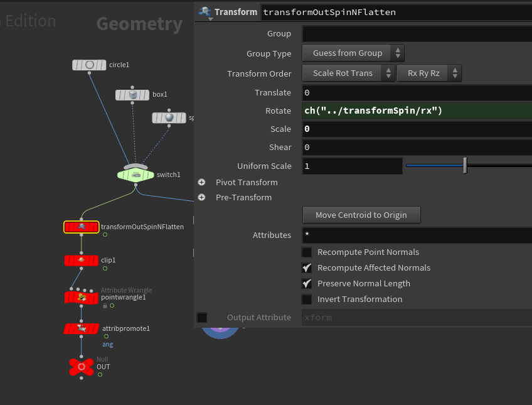Enable Recompute Point Normals checkbox
The height and width of the screenshot is (405, 532).
pyautogui.click(x=307, y=252)
